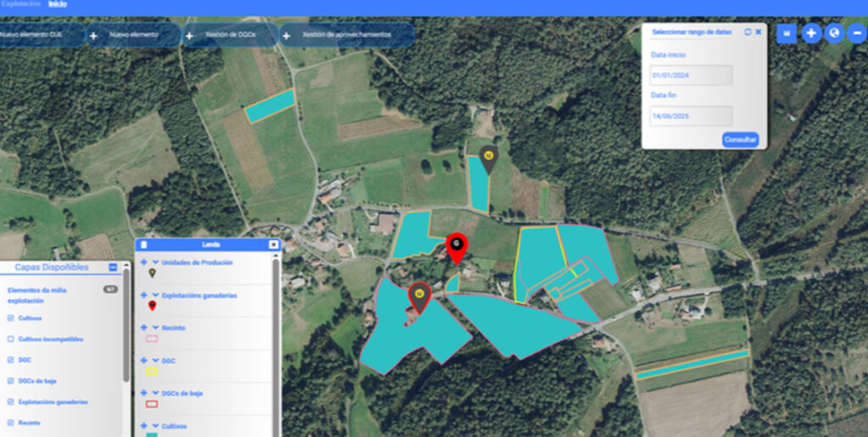
Task: Click the zoom out minus map button
Action: (x=856, y=34)
